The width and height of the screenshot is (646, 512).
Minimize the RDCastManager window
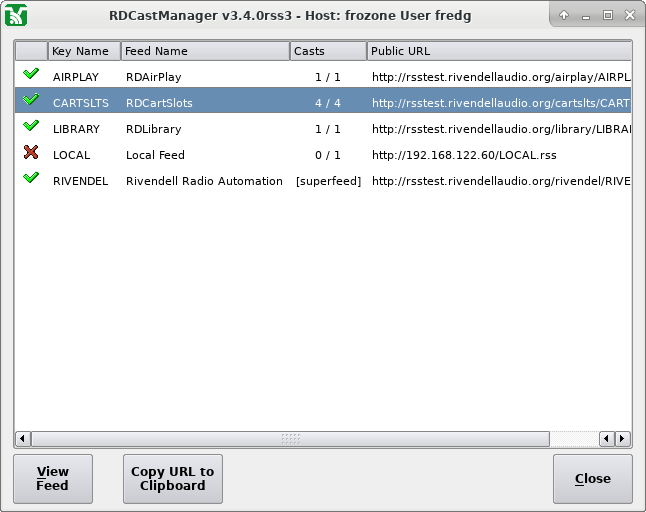(586, 16)
